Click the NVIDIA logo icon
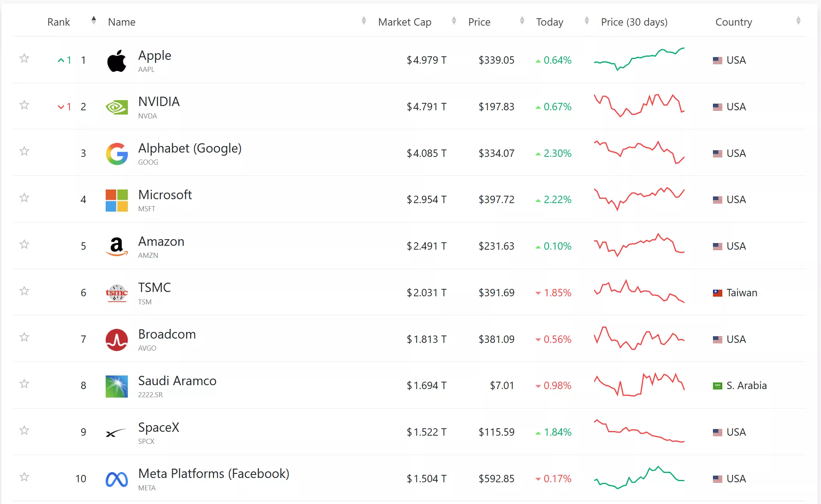This screenshot has width=821, height=504. click(x=117, y=107)
